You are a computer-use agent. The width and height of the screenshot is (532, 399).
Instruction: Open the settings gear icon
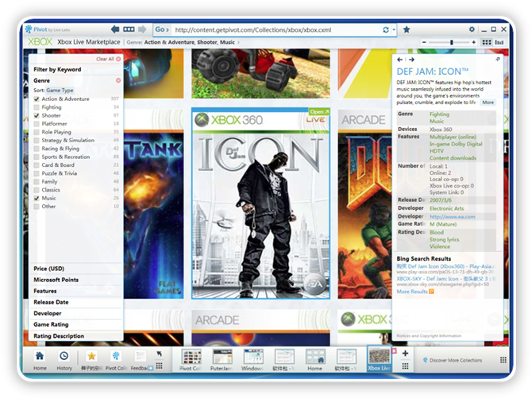pos(472,29)
